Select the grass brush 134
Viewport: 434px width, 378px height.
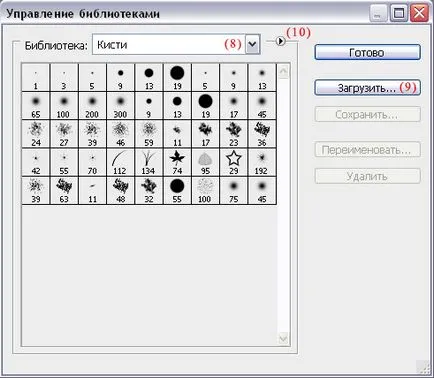(x=149, y=162)
